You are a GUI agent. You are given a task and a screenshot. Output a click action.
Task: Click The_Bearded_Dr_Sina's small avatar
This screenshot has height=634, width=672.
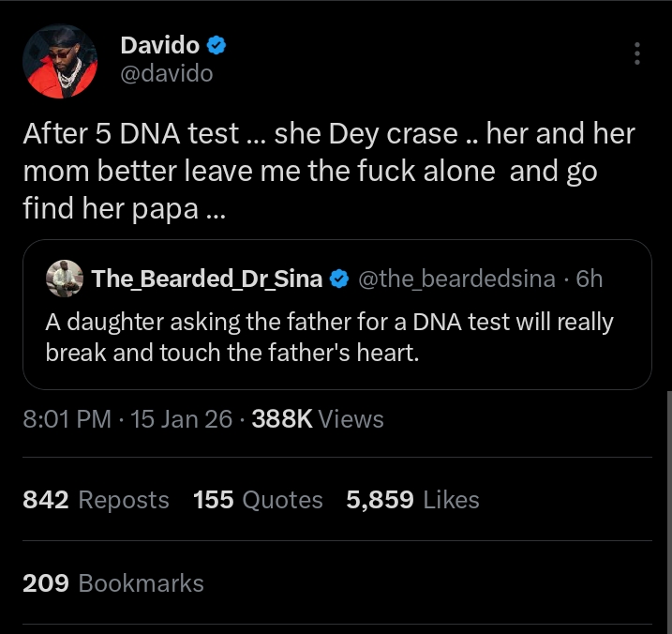[66, 279]
